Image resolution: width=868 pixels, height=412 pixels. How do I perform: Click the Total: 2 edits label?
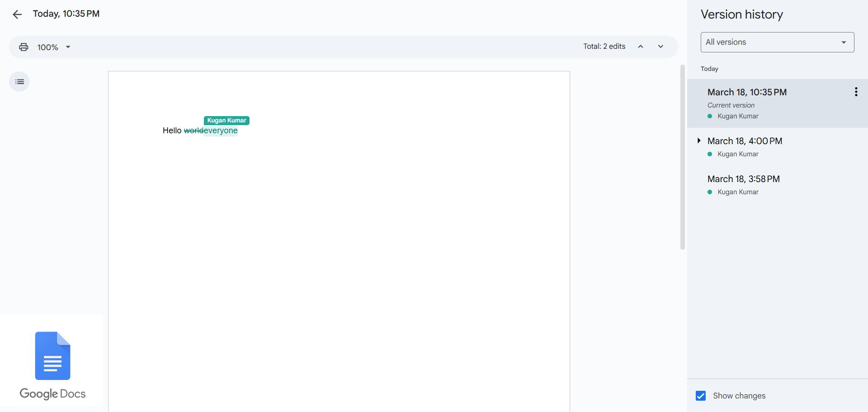tap(604, 46)
